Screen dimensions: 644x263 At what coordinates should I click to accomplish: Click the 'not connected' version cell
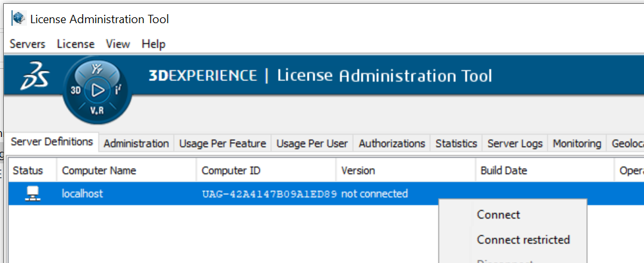374,194
